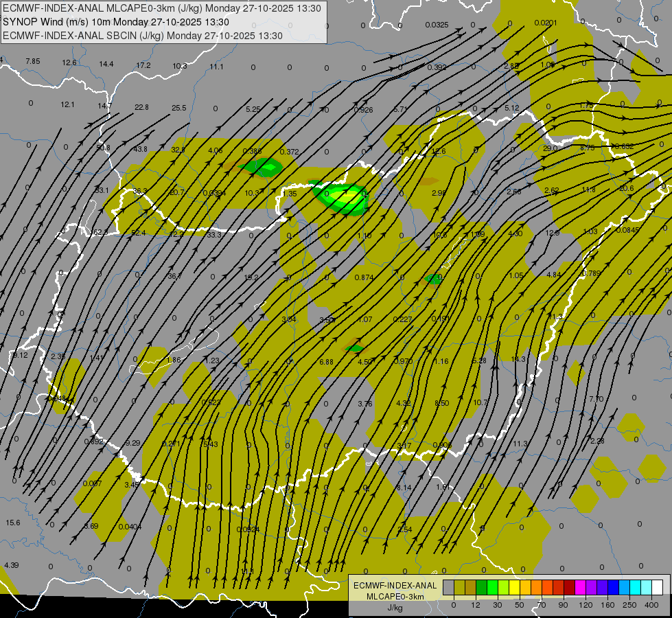Click the map value 4.84
This screenshot has width=672, height=618.
(x=554, y=275)
